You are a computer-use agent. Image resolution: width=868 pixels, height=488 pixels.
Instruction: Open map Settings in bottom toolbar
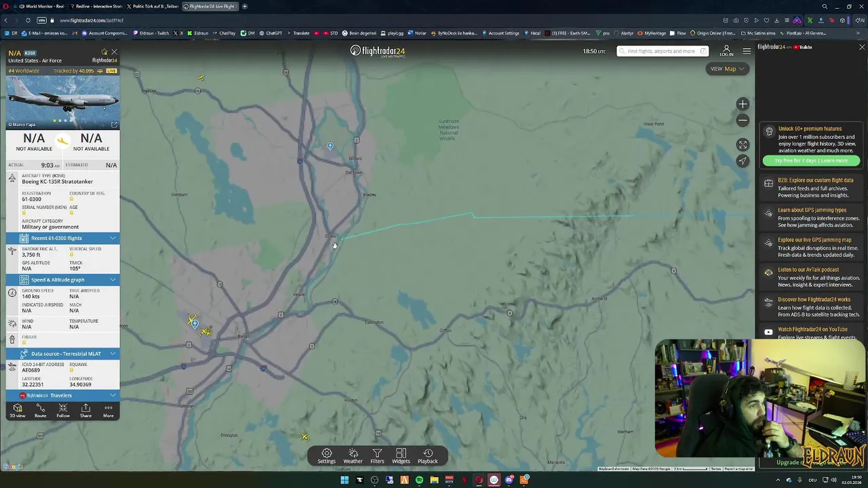coord(327,456)
